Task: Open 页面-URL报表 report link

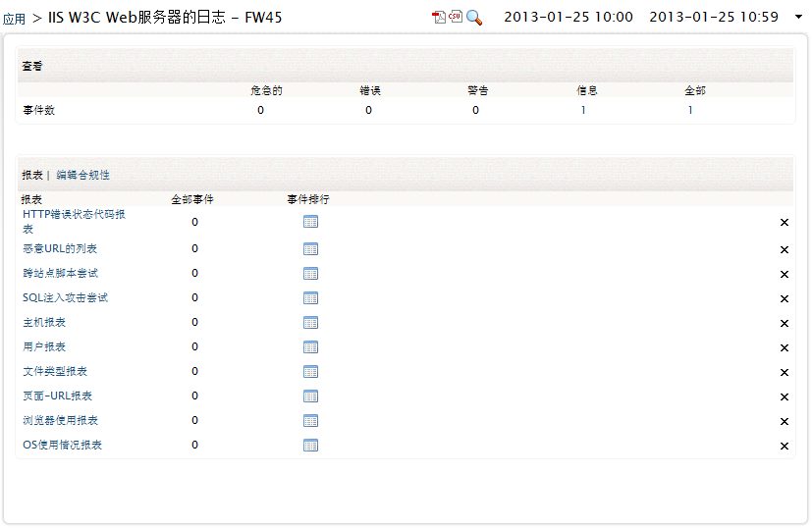Action: point(57,396)
